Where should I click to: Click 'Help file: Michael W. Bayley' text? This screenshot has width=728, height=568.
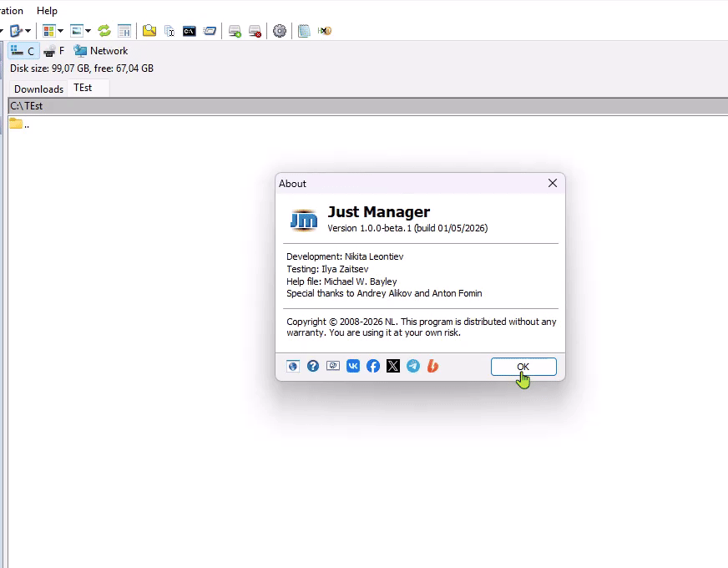coord(341,281)
